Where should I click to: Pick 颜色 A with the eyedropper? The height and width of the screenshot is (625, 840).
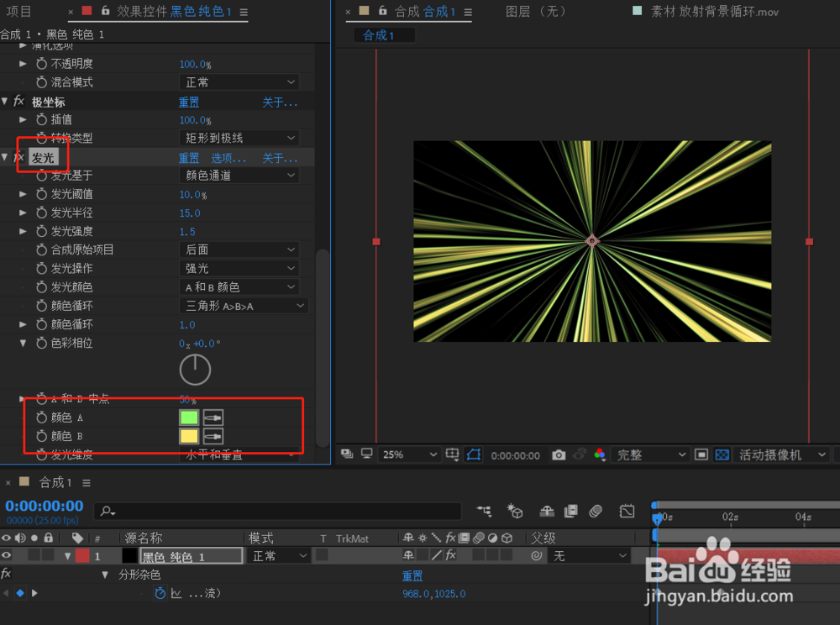[x=213, y=418]
